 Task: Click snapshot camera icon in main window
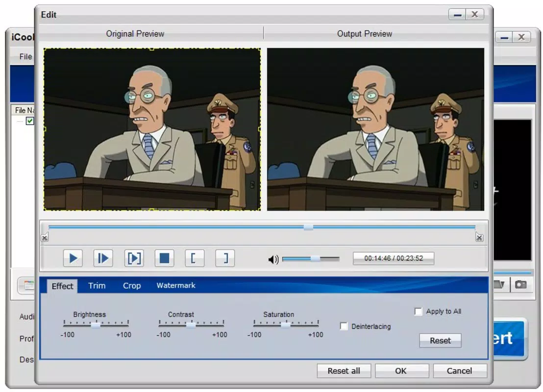(x=520, y=285)
